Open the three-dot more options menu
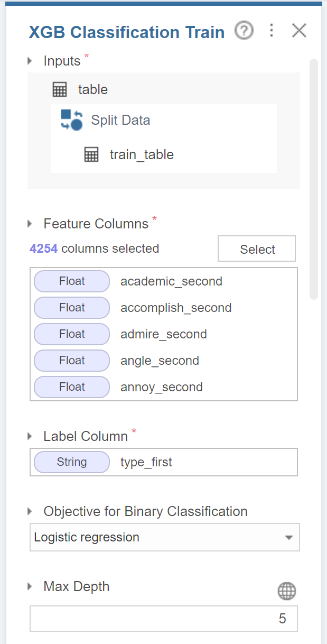327x644 pixels. point(272,31)
